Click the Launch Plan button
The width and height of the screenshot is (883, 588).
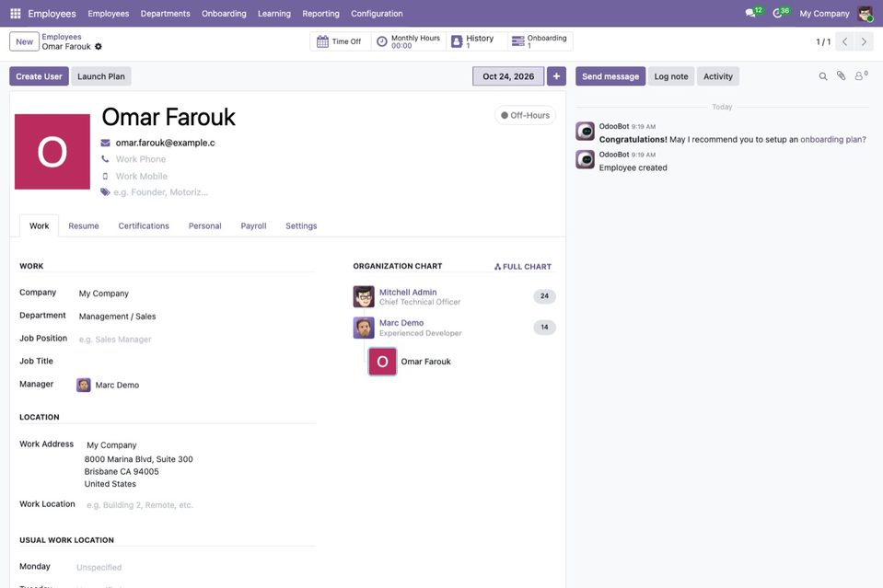tap(100, 76)
